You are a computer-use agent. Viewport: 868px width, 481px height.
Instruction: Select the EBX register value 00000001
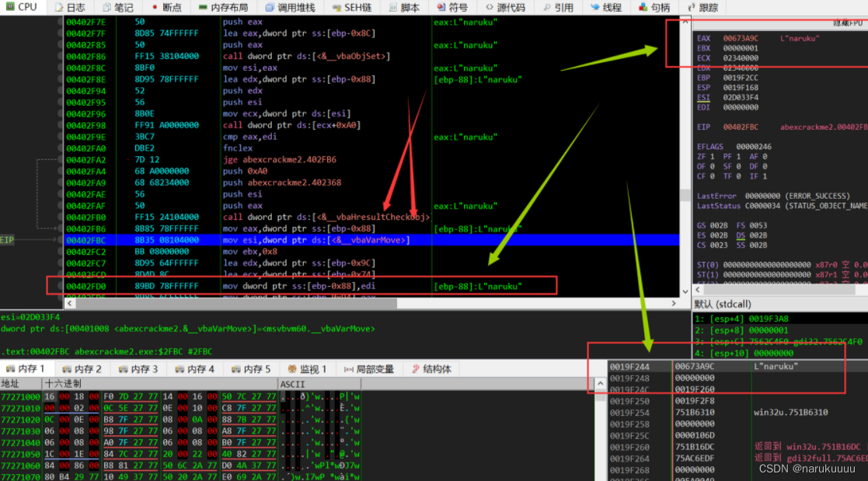click(x=741, y=48)
